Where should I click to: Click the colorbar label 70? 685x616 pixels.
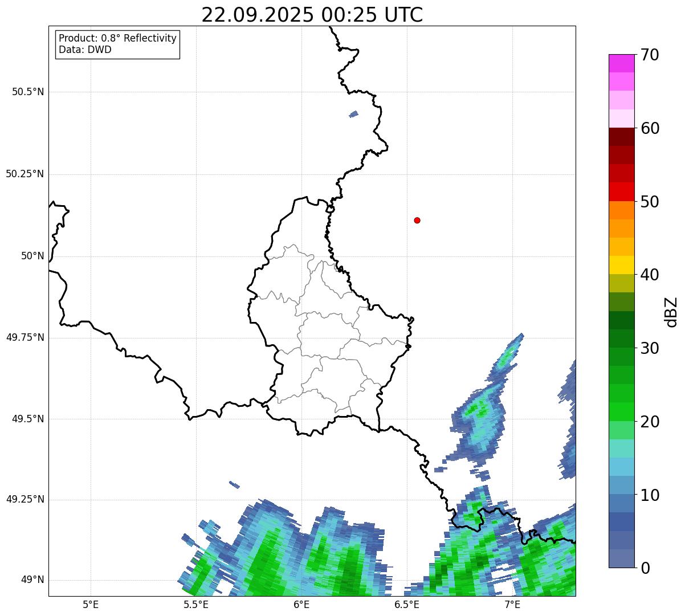(x=650, y=55)
